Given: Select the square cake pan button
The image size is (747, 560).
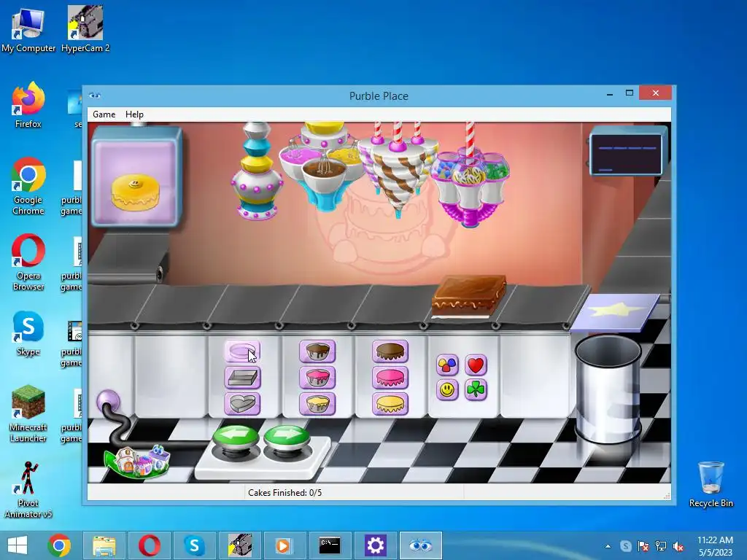Looking at the screenshot, I should tap(242, 378).
